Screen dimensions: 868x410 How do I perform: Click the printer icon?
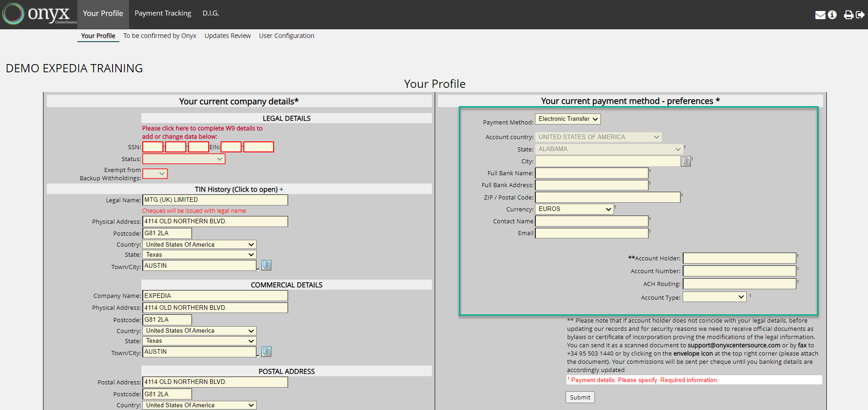pos(848,15)
